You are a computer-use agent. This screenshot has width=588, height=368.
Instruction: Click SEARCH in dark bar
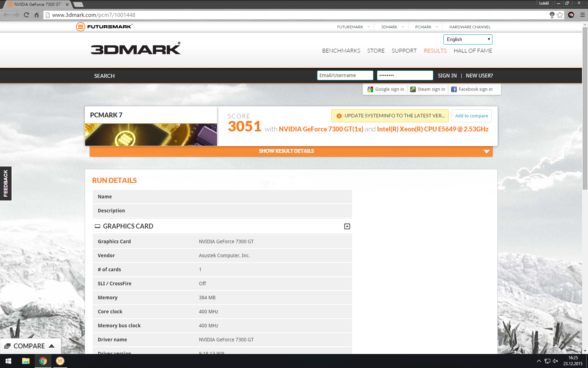coord(104,76)
